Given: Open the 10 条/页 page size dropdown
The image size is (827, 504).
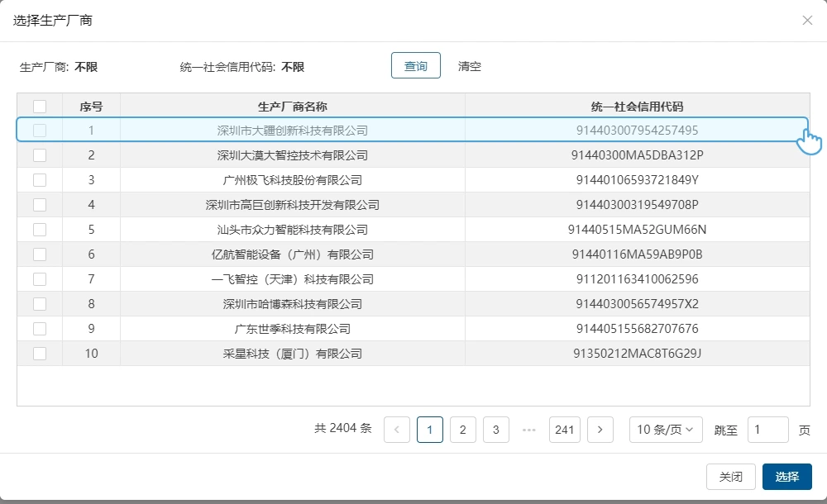Looking at the screenshot, I should pos(666,430).
